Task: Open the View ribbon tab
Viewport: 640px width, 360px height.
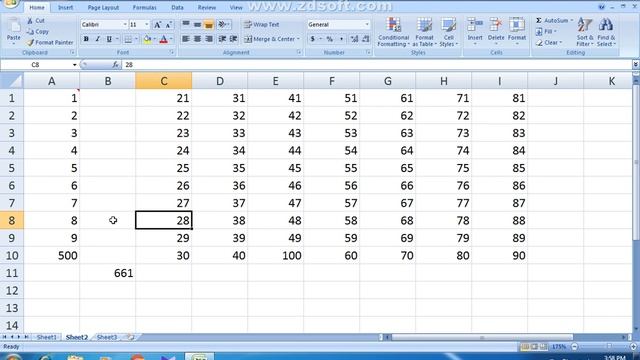Action: click(236, 7)
